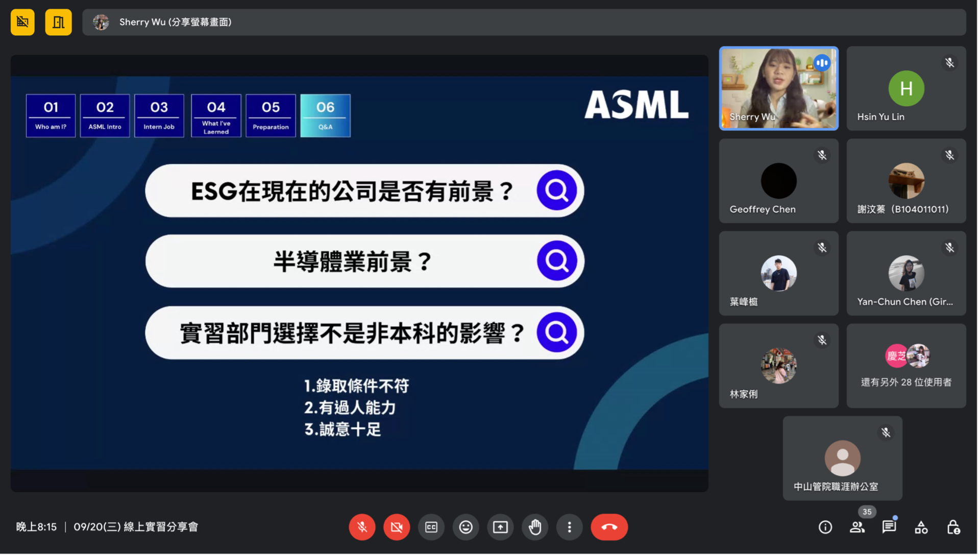This screenshot has width=980, height=556.
Task: Click the yellow layout icon in the header
Action: 59,22
